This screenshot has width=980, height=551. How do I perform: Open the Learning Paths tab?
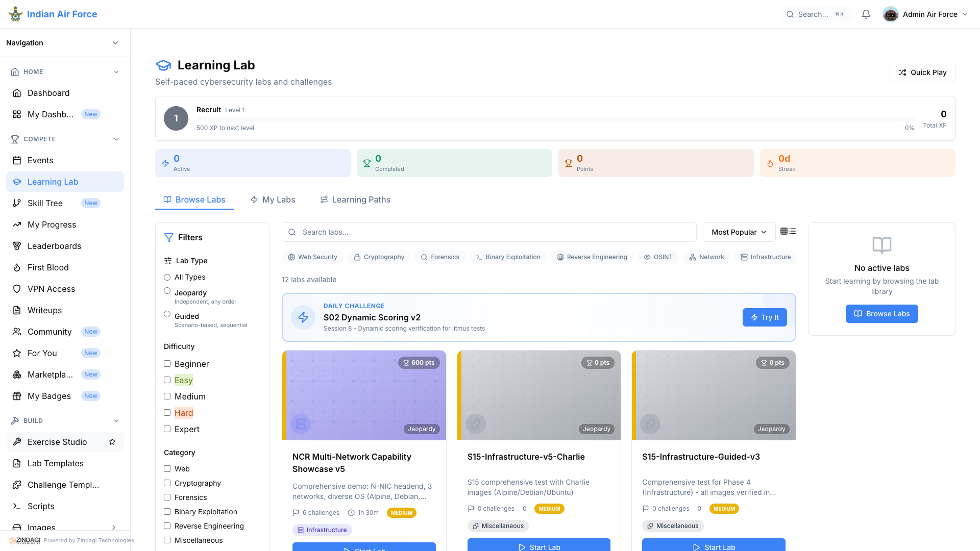coord(355,199)
